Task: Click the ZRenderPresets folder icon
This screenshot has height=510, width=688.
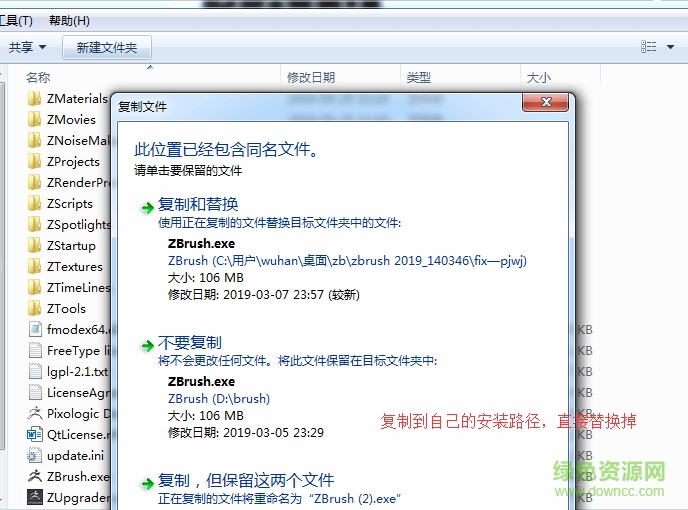Action: 34,183
